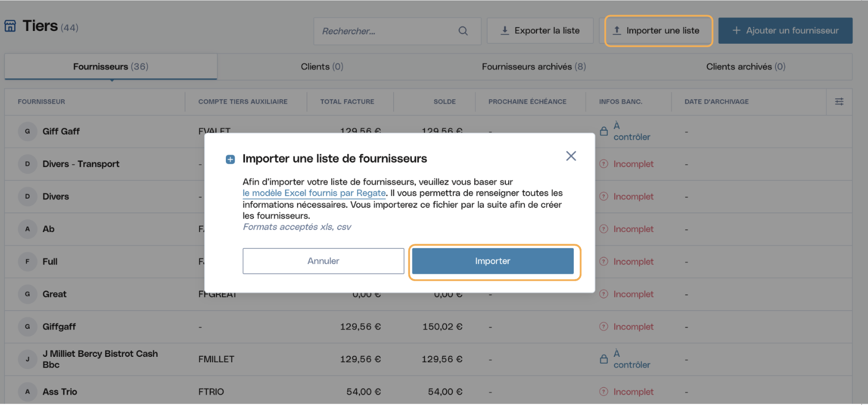This screenshot has width=868, height=405.
Task: Open column settings filter icon
Action: click(839, 102)
